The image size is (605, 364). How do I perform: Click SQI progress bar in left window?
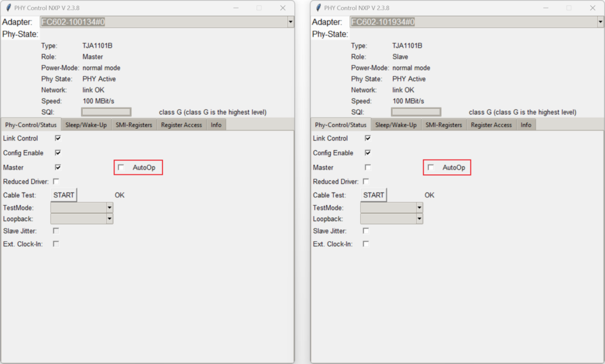[x=106, y=112]
